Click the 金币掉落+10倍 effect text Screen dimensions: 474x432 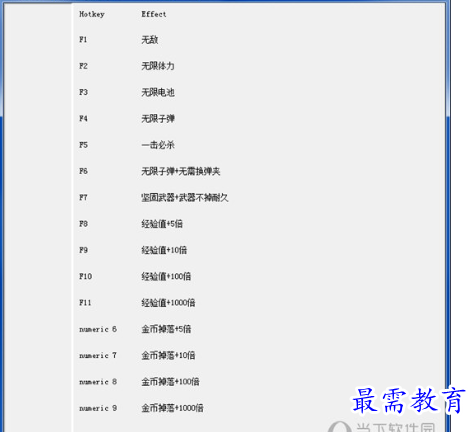168,356
